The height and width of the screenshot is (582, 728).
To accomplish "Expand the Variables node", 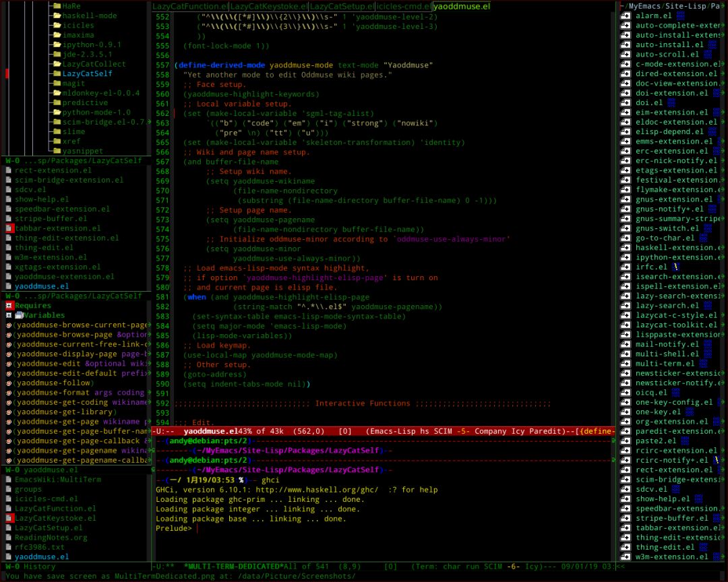I will pyautogui.click(x=9, y=315).
